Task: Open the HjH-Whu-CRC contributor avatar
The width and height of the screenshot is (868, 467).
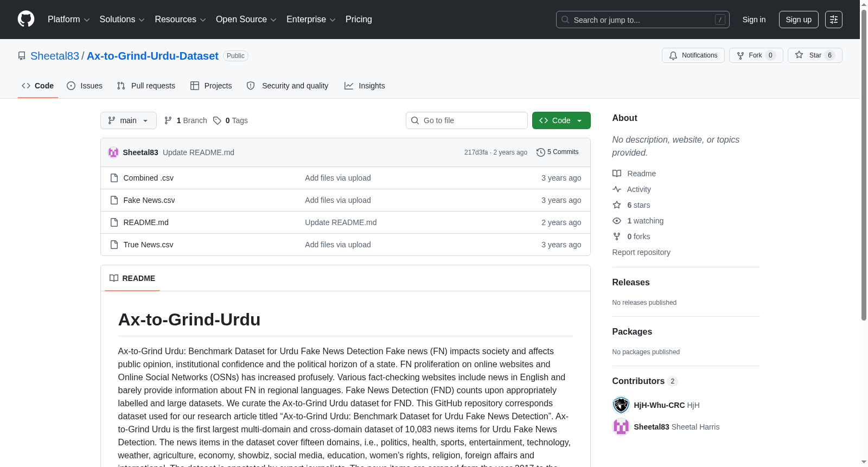Action: coord(621,405)
